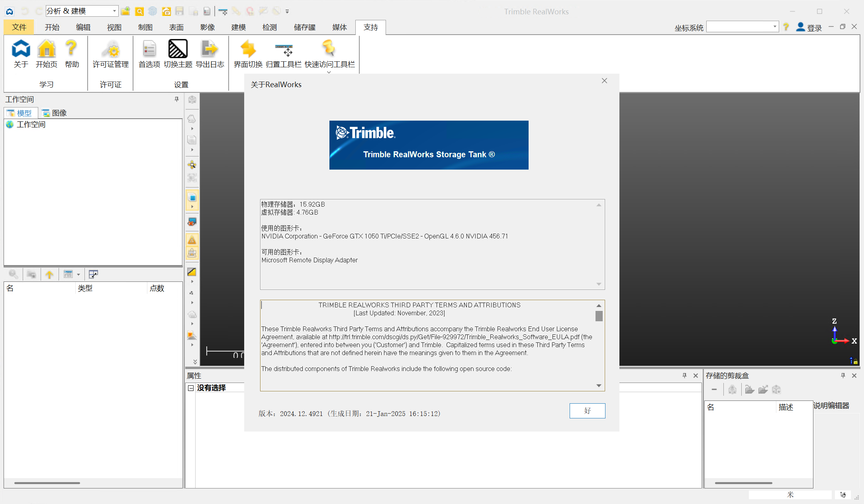Toggle pin on 属性 panel
The height and width of the screenshot is (504, 864).
684,375
